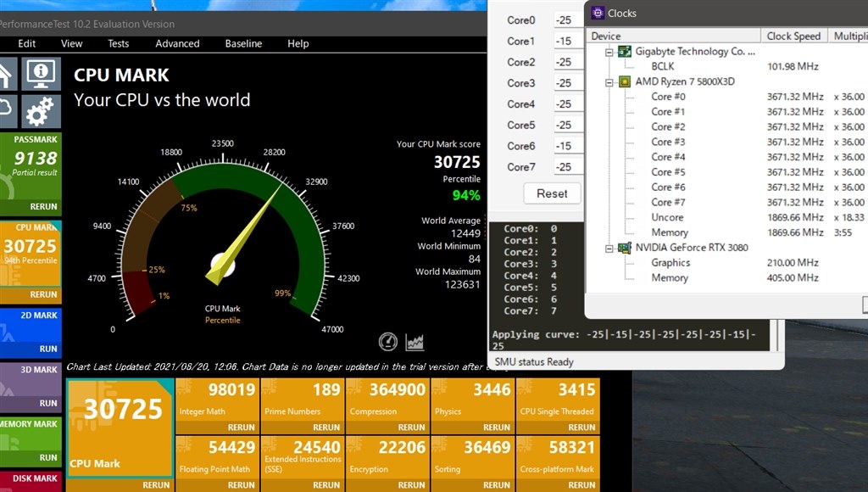Rerun the Floating Point Math test
868x492 pixels.
[242, 485]
